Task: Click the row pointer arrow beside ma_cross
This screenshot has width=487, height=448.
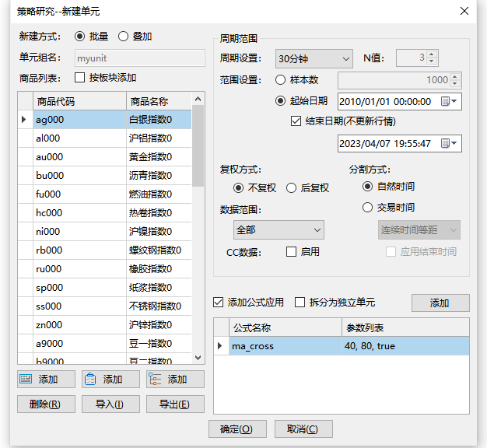Action: tap(219, 346)
